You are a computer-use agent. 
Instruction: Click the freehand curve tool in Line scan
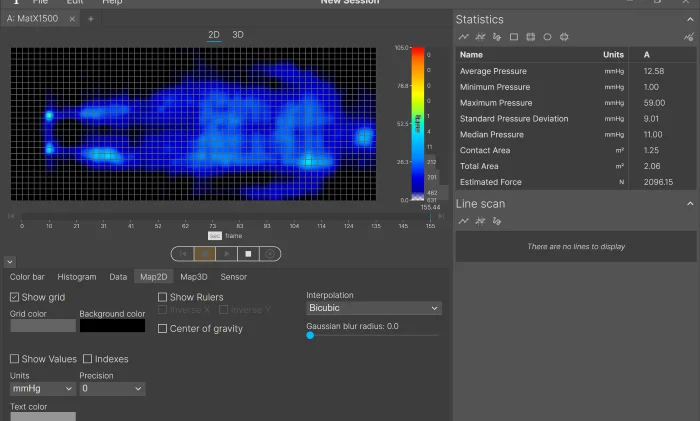pyautogui.click(x=497, y=221)
